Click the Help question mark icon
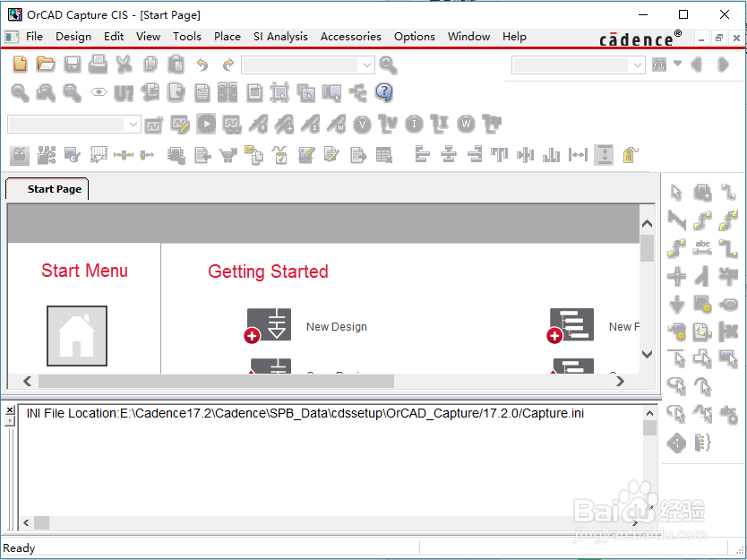 (383, 92)
